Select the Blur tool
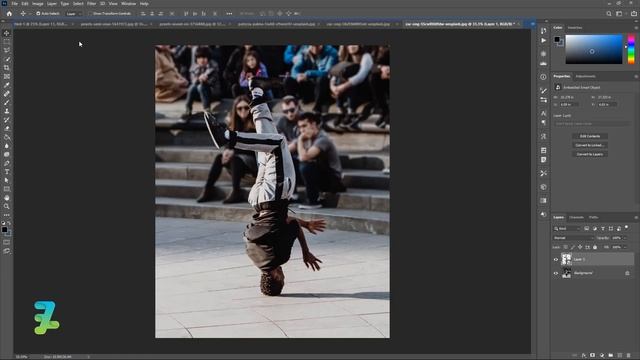 (7, 146)
